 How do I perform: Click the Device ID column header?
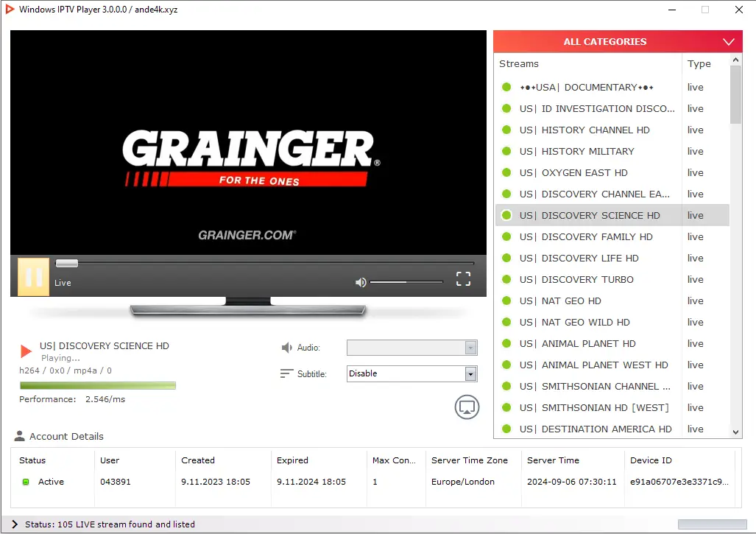(651, 460)
